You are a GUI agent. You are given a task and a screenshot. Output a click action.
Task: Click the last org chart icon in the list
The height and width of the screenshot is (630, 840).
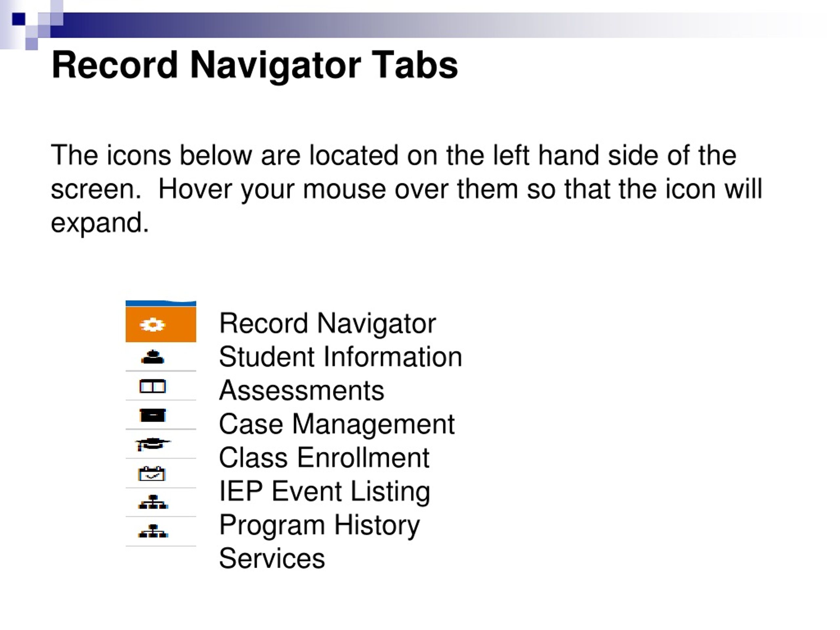(153, 531)
